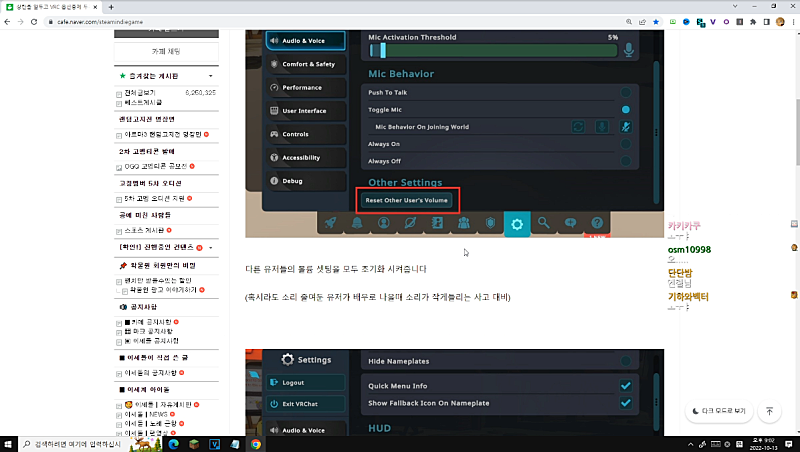Click the scroll-to-top arrow button
This screenshot has height=452, width=800.
click(x=769, y=411)
